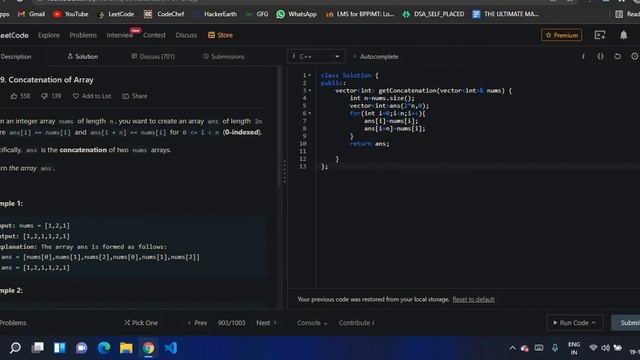Go to Explore in LeetCode navbar
The width and height of the screenshot is (640, 360).
(x=49, y=35)
